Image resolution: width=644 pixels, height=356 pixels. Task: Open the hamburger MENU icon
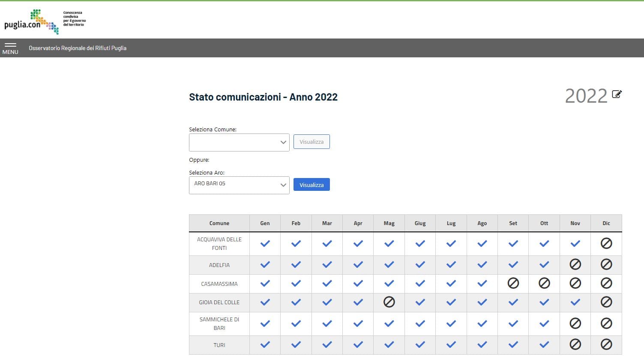10,48
